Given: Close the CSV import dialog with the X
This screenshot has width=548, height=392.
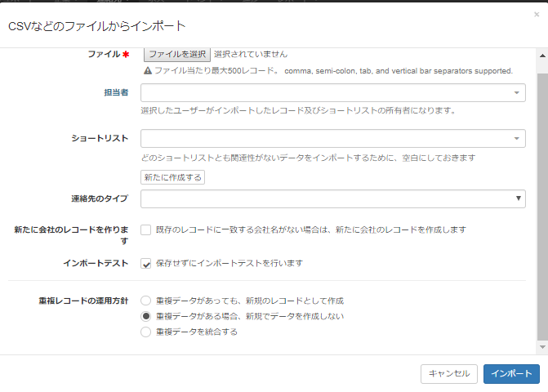Looking at the screenshot, I should coord(537,15).
